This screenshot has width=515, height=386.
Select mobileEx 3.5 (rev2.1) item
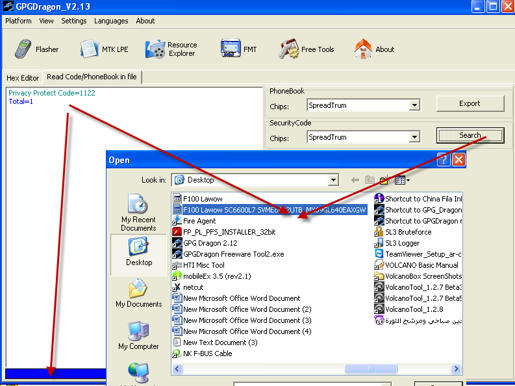[x=212, y=276]
